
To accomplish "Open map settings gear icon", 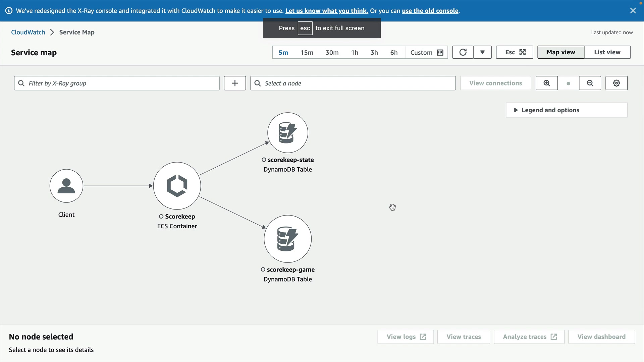I will coord(616,83).
